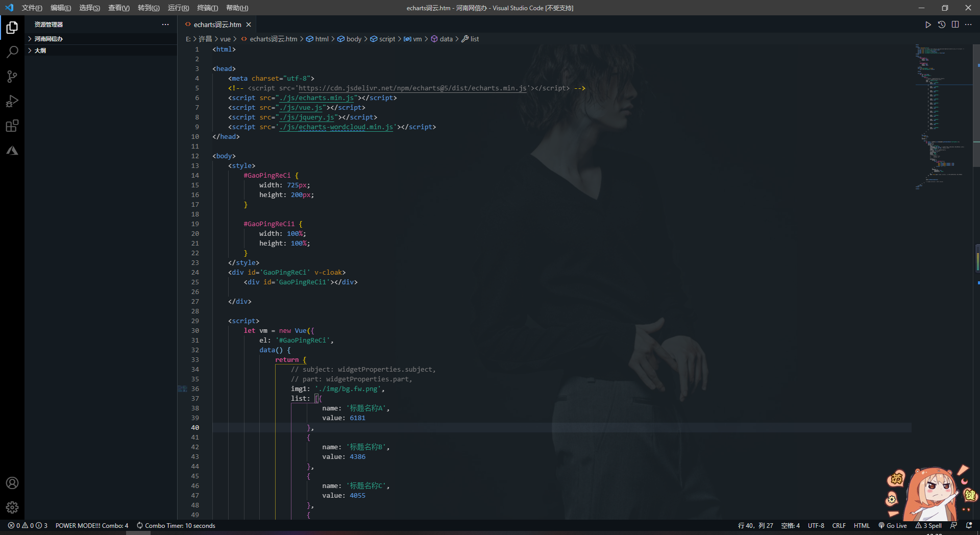Open the 转到(G) menu
Viewport: 980px width, 535px height.
(149, 8)
